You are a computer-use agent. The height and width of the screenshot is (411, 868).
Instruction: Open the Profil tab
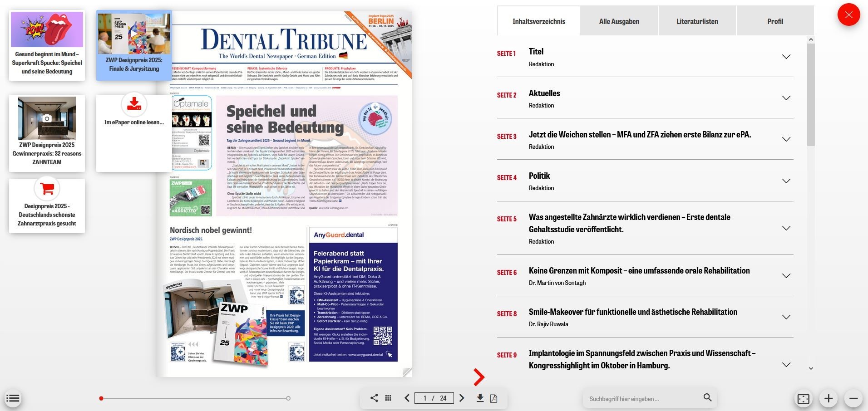775,21
